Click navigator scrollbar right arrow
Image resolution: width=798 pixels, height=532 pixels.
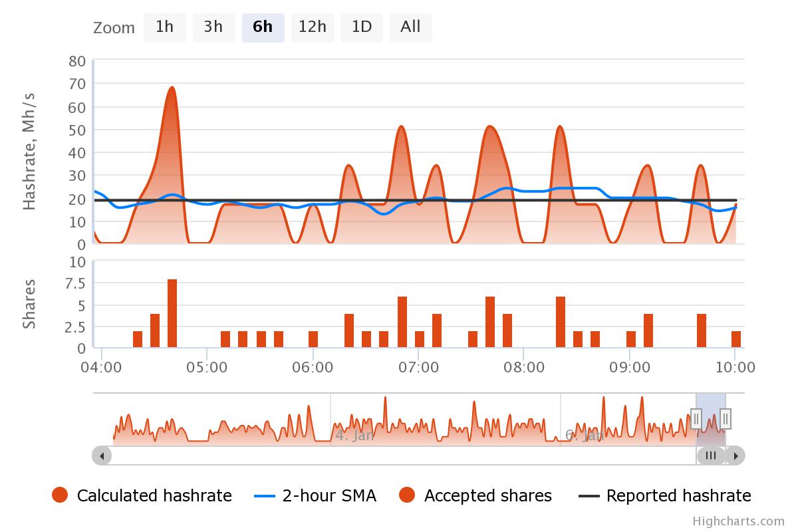click(x=735, y=456)
